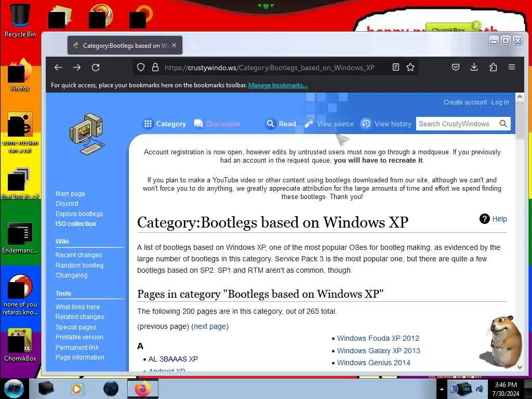
Task: Open the View history tab
Action: pyautogui.click(x=386, y=124)
